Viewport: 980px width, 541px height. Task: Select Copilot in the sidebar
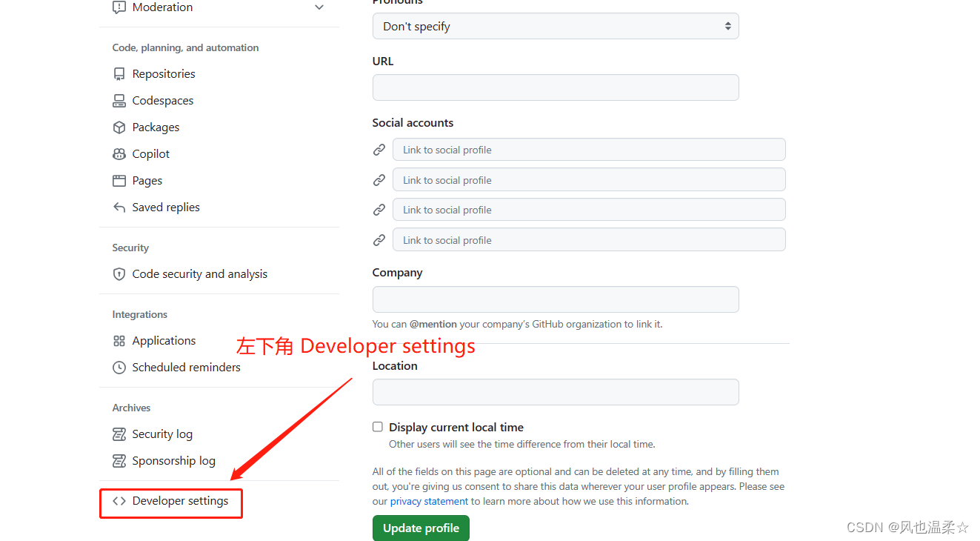point(151,154)
